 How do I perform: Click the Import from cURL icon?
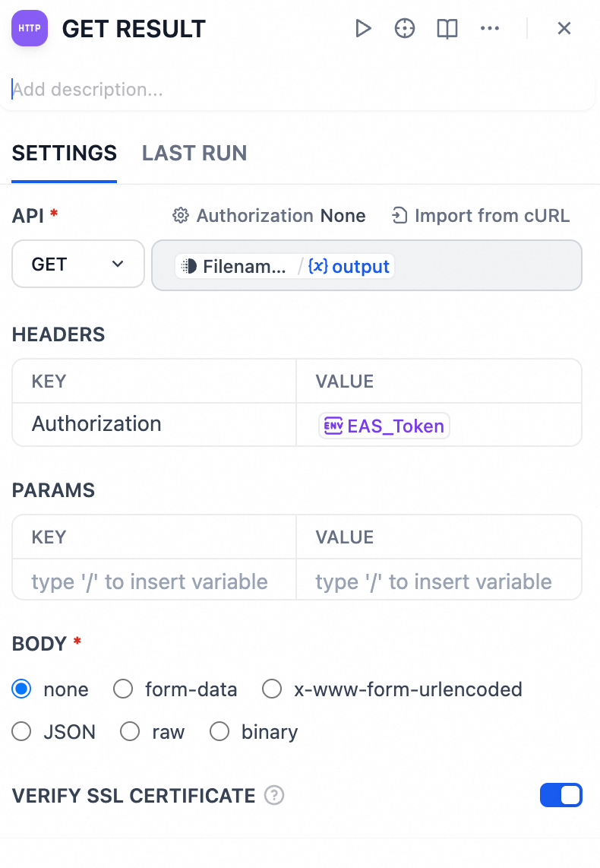399,216
